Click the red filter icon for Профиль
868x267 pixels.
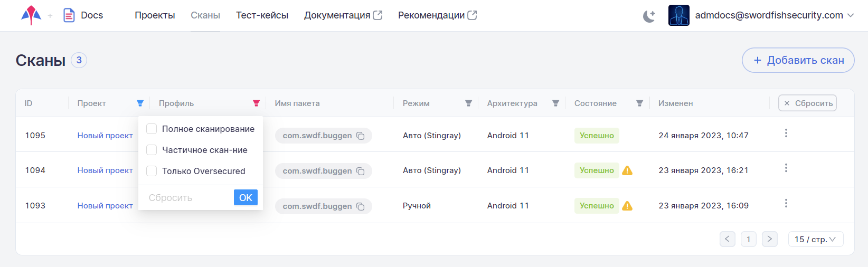pyautogui.click(x=256, y=103)
